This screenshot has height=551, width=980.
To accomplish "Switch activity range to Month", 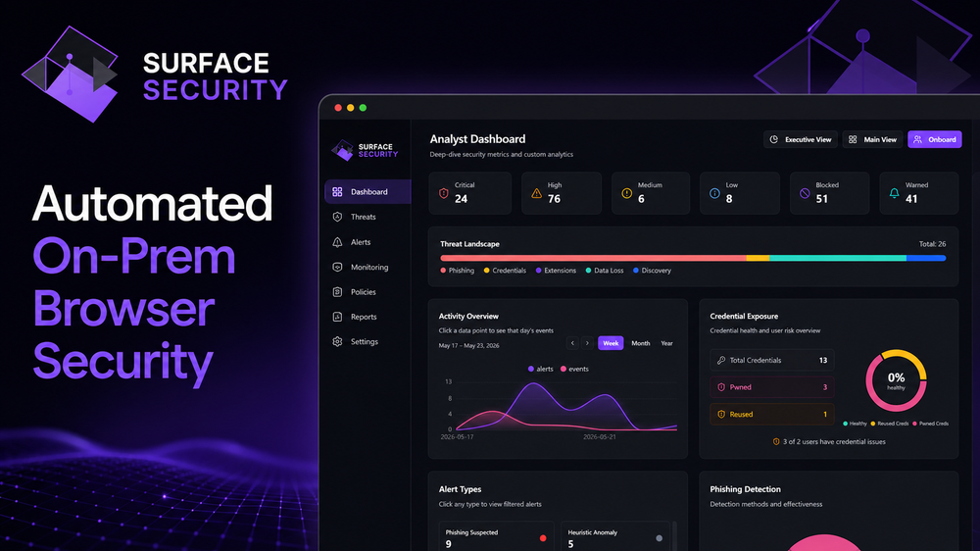I will click(641, 343).
